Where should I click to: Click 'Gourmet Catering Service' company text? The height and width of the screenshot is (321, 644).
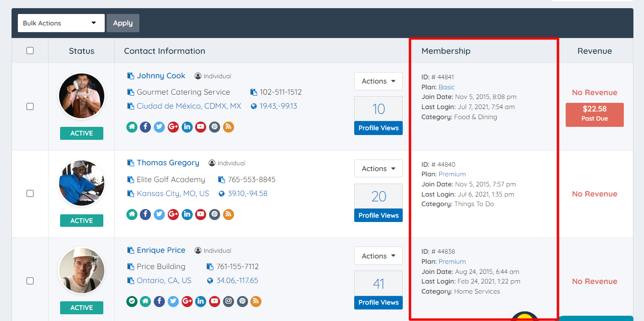184,92
